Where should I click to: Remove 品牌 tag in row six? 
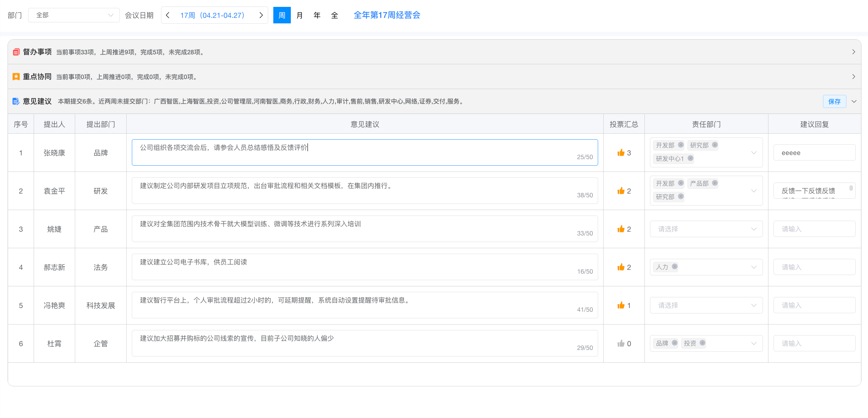675,343
